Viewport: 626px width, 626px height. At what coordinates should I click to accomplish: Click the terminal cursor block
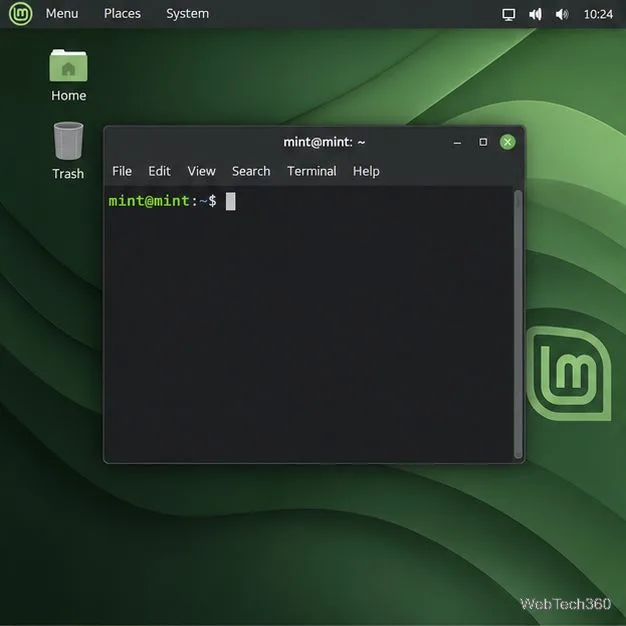[230, 201]
